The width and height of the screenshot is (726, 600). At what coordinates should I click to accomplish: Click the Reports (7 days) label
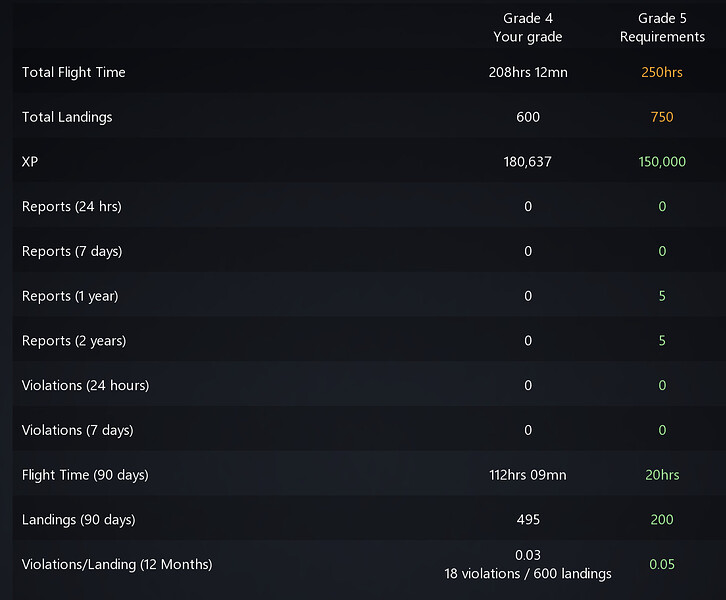click(x=72, y=251)
